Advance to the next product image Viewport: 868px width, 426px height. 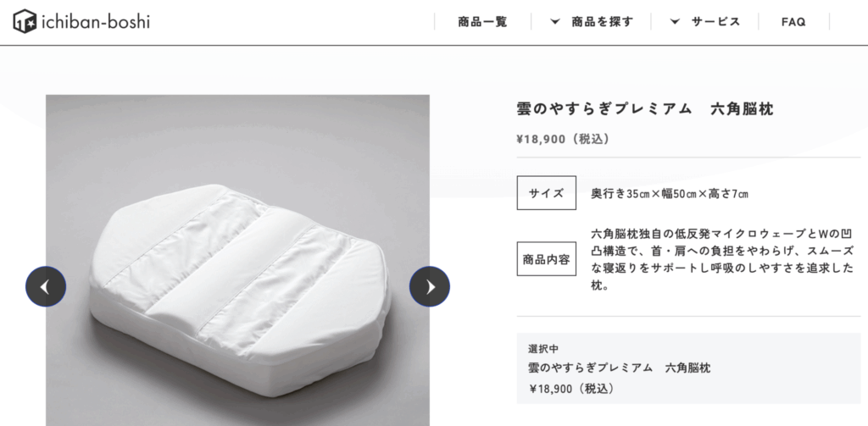click(x=430, y=286)
